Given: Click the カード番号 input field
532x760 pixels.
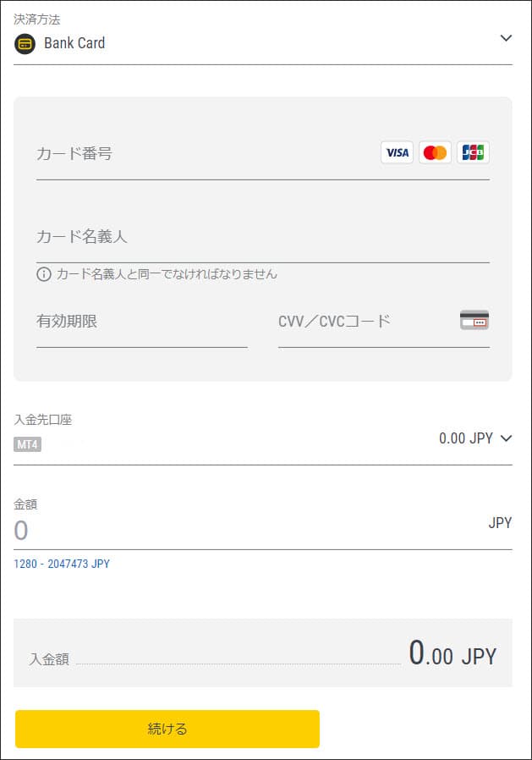Looking at the screenshot, I should point(203,155).
